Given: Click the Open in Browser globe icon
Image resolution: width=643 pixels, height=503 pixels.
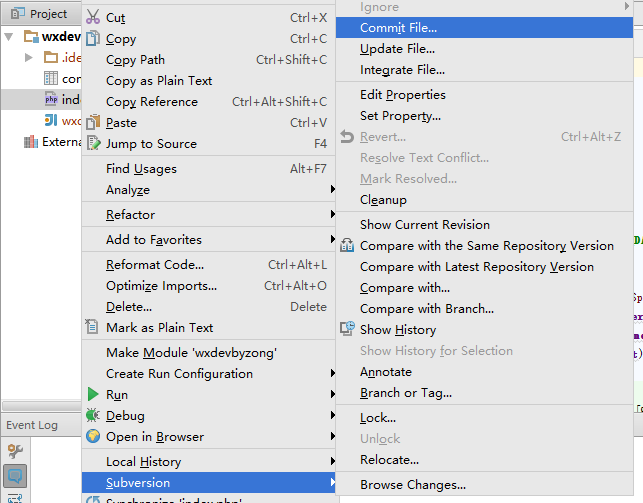Looking at the screenshot, I should click(x=93, y=436).
